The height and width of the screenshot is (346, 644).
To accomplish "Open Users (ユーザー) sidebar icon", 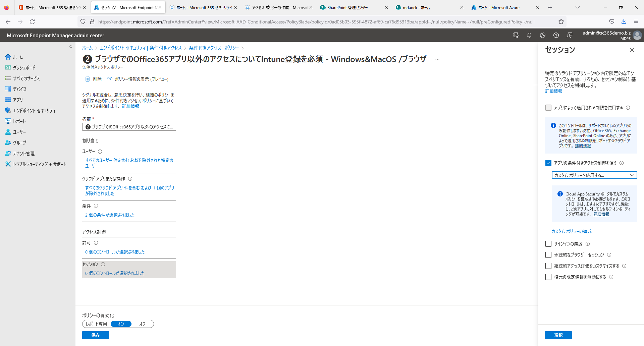I will point(8,132).
